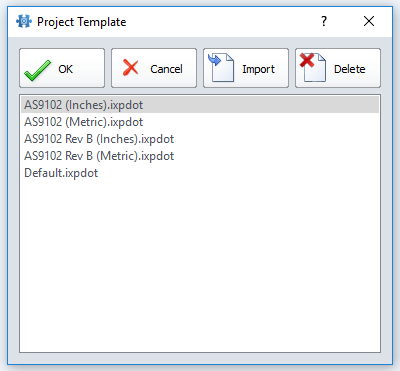Click the Project Template title text

pyautogui.click(x=82, y=22)
